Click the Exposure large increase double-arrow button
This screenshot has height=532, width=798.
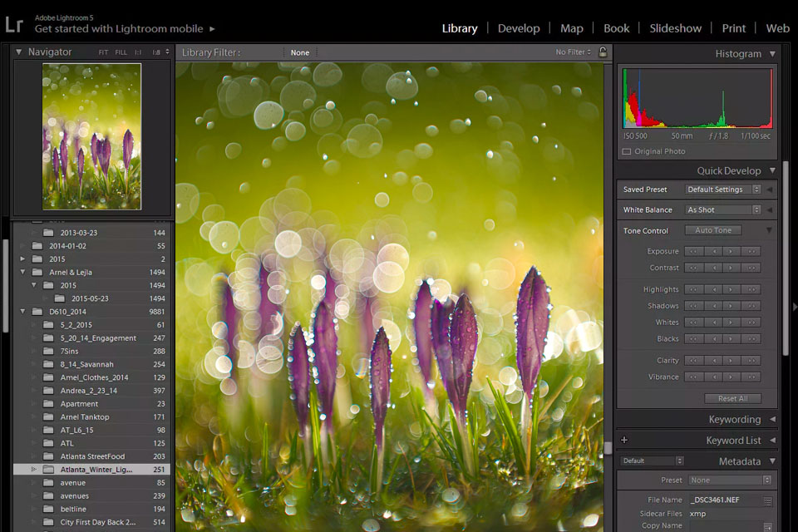(751, 252)
